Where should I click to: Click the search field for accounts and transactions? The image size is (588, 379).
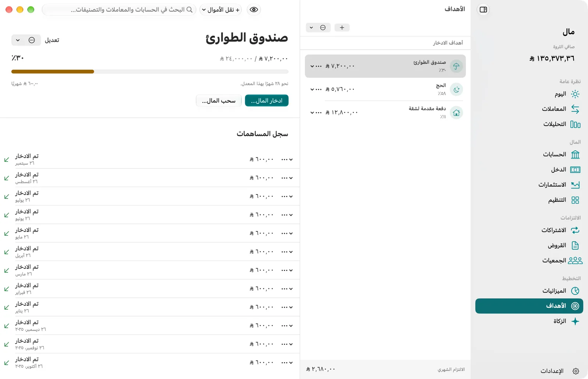point(119,10)
